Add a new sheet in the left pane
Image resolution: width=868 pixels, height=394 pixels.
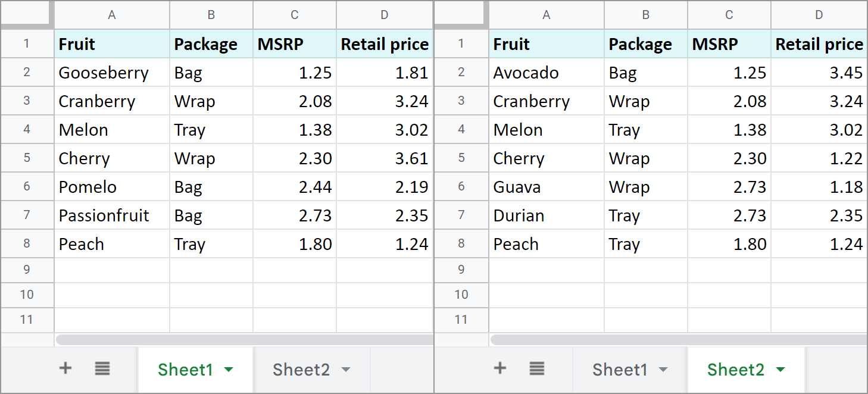[x=65, y=368]
